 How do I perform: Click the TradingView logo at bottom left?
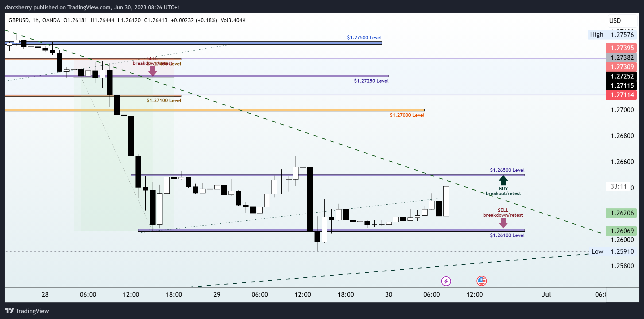(x=27, y=311)
